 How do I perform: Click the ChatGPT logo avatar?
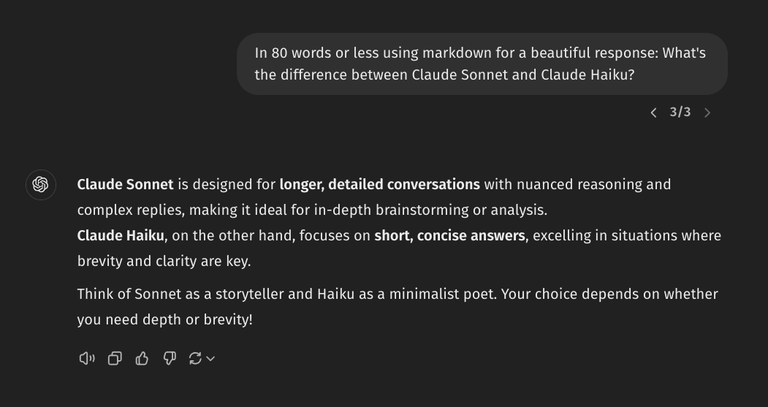tap(41, 185)
